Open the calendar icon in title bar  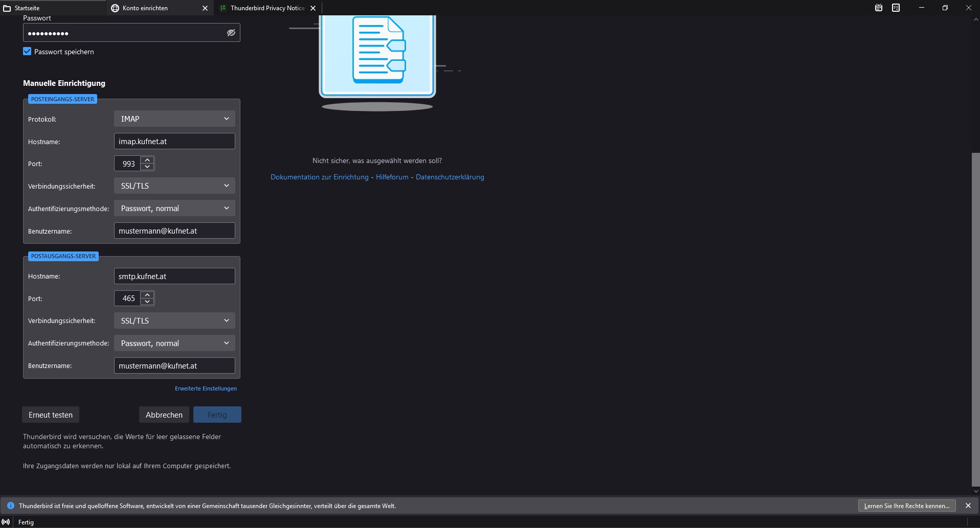[x=879, y=8]
